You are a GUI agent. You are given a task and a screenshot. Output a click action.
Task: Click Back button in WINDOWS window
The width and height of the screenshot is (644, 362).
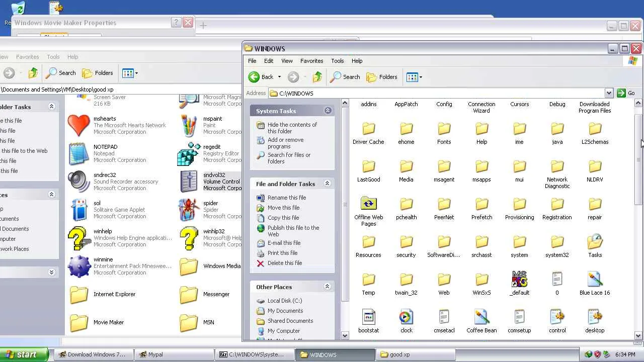[261, 77]
